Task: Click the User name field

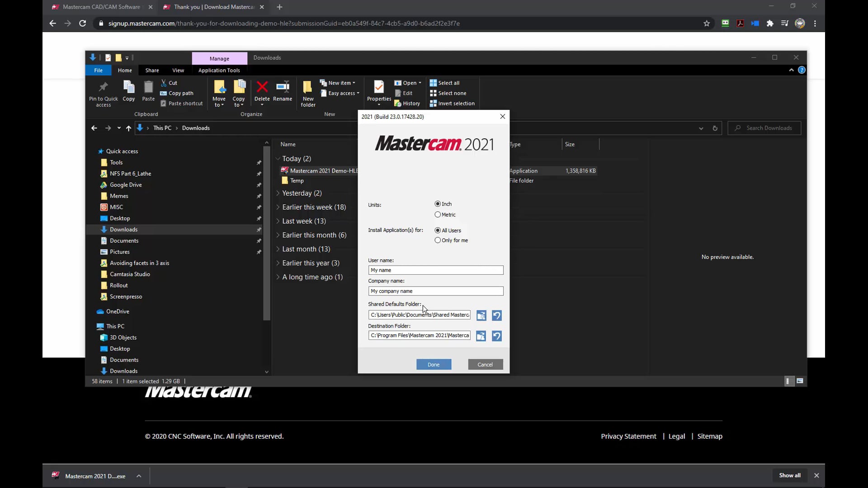Action: coord(435,270)
